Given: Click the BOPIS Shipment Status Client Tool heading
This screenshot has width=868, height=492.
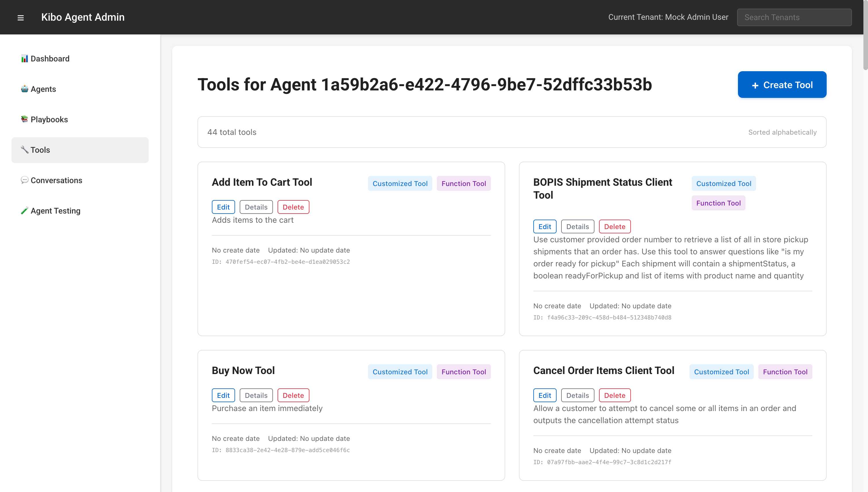Looking at the screenshot, I should (x=602, y=189).
